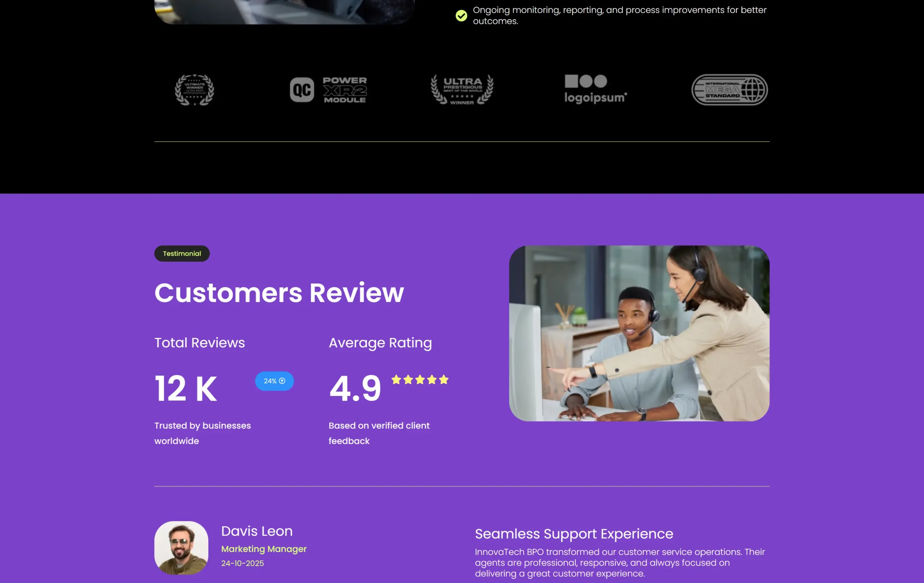Click the Ultimate Winner laurel badge logo
Viewport: 924px width, 583px height.
tap(194, 90)
